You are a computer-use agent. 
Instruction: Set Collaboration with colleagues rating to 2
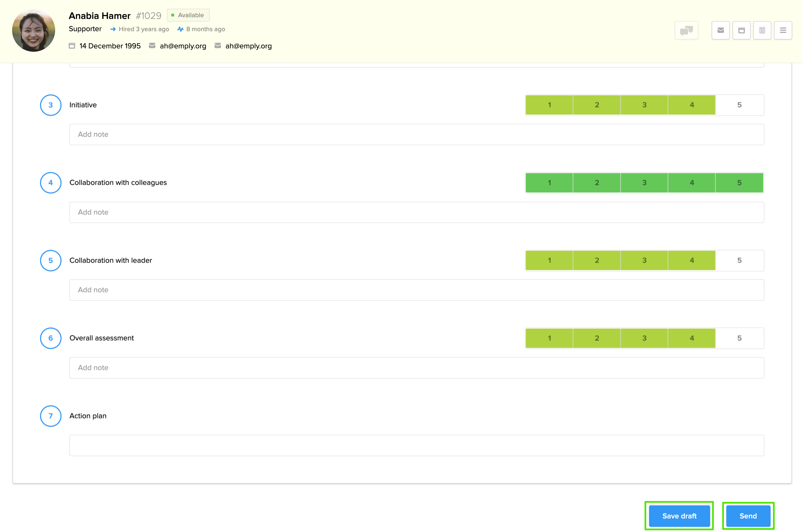597,183
